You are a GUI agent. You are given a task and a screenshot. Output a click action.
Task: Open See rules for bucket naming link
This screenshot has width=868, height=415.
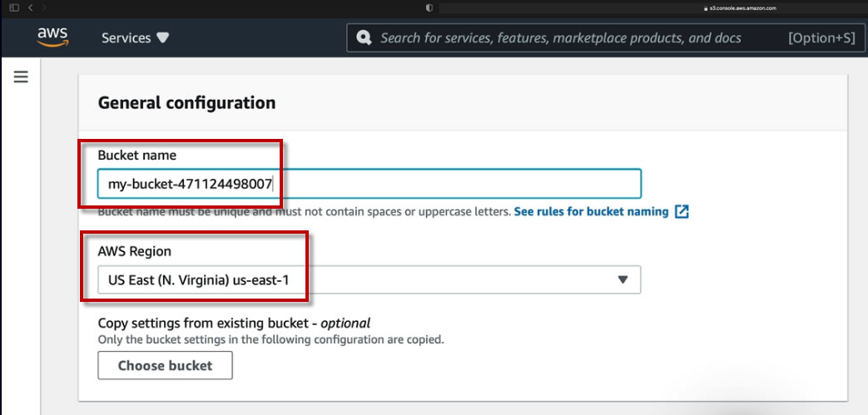[x=591, y=212]
